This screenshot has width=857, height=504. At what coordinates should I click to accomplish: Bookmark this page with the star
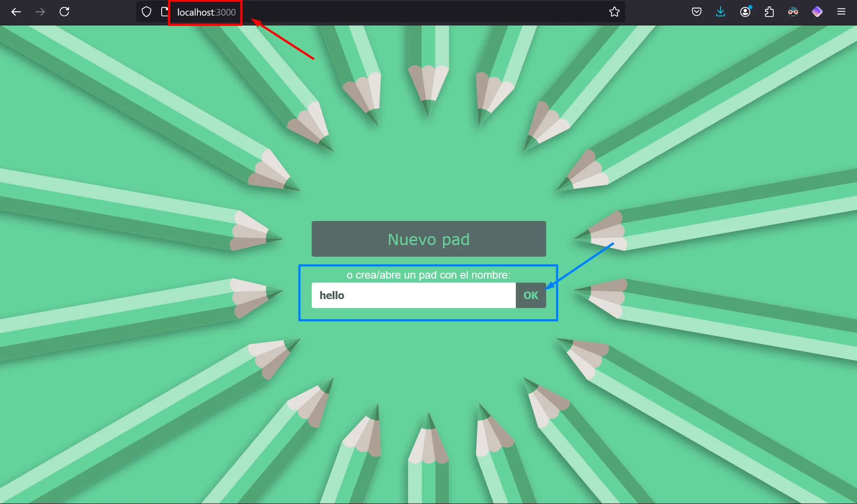coord(615,12)
